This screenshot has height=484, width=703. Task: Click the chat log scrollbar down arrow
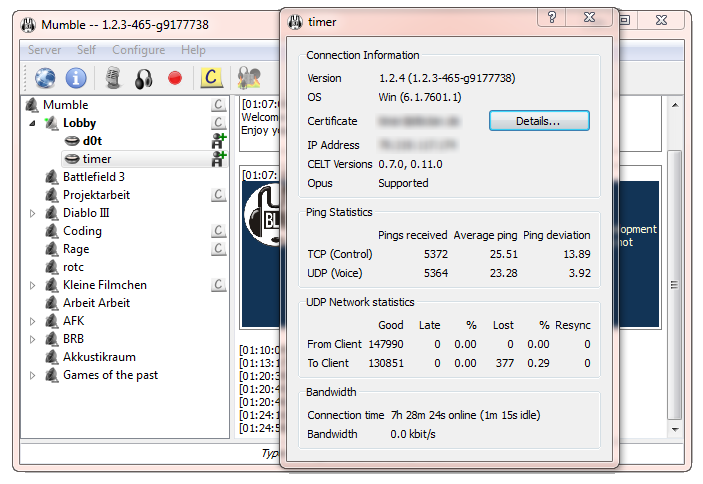(x=675, y=429)
